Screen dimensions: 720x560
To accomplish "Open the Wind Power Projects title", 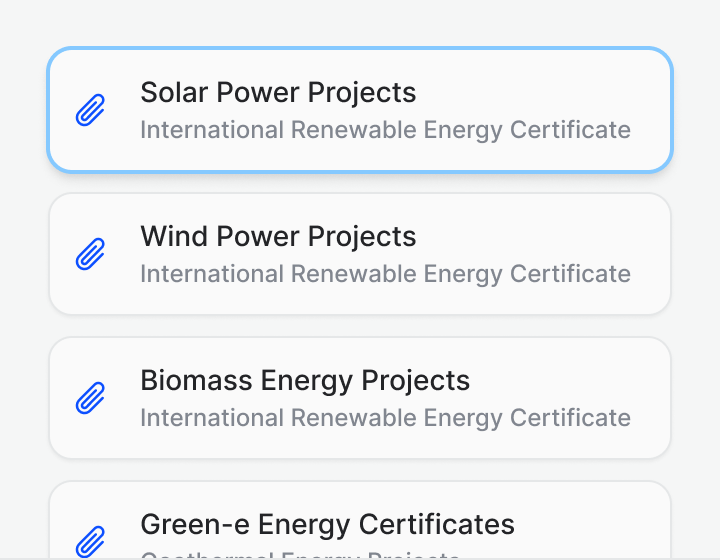I will 278,237.
